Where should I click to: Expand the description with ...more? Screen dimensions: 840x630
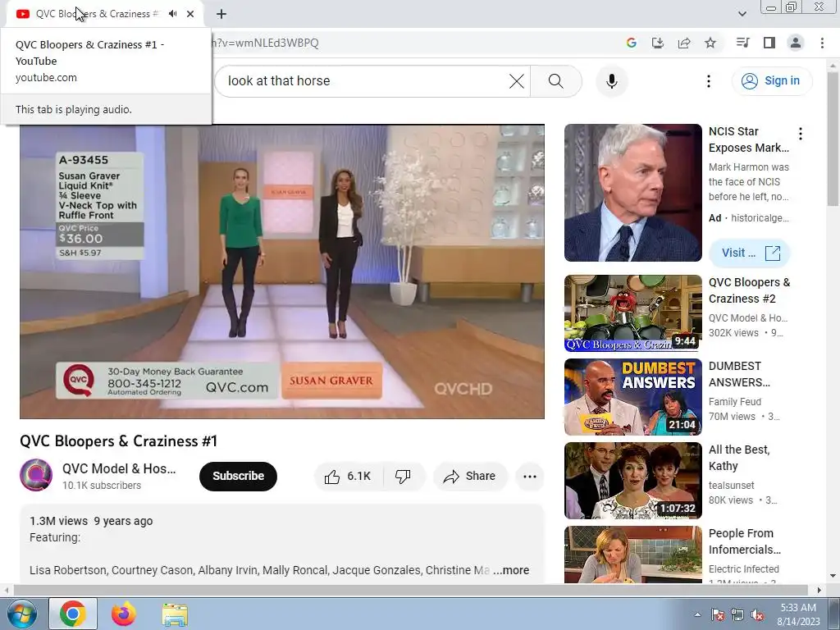pos(511,570)
